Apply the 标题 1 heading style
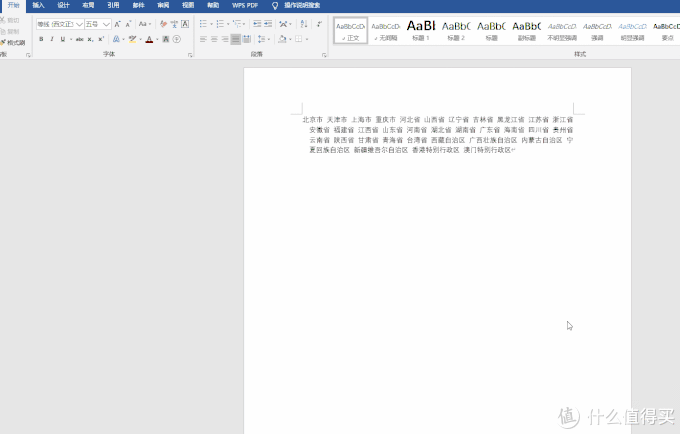680x434 pixels. (x=421, y=30)
